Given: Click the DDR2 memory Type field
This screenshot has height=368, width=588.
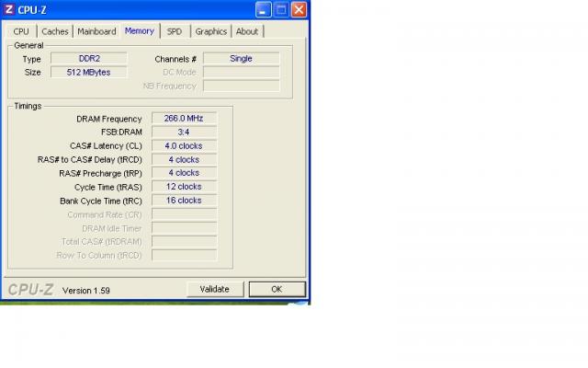Looking at the screenshot, I should [88, 59].
